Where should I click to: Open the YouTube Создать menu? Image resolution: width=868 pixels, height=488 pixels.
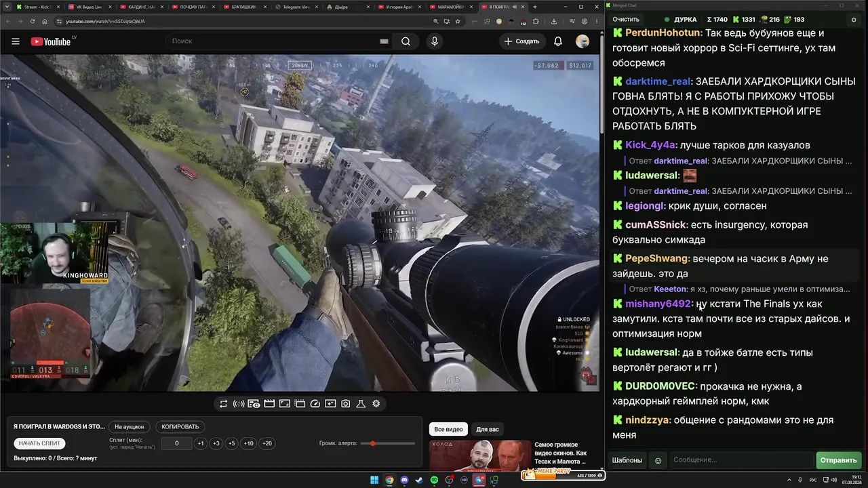point(521,41)
